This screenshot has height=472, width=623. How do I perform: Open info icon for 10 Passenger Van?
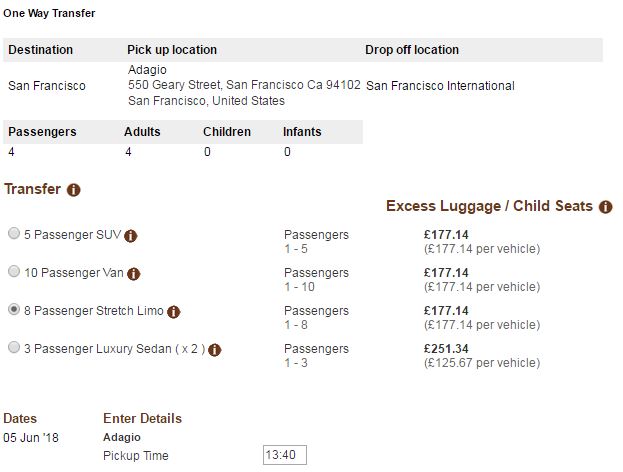(134, 273)
